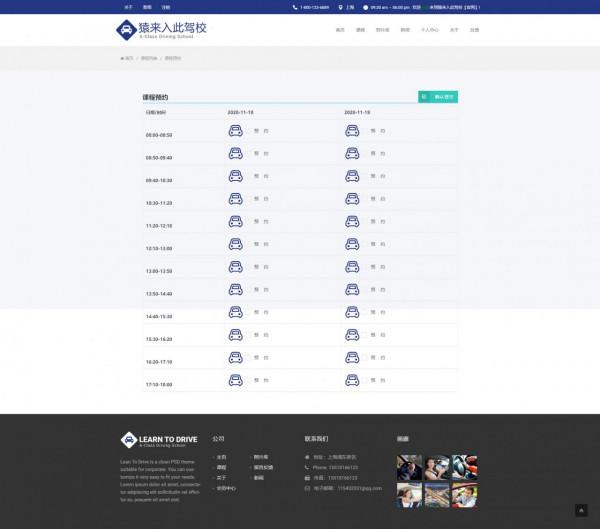Click the car icon for 09:40-10:30, second date column
Image resolution: width=600 pixels, height=529 pixels.
pyautogui.click(x=352, y=176)
